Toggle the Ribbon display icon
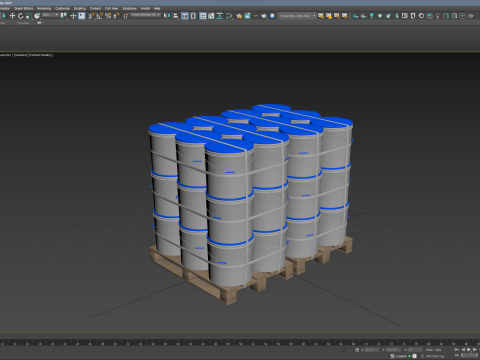The height and width of the screenshot is (360, 480). coord(203,16)
